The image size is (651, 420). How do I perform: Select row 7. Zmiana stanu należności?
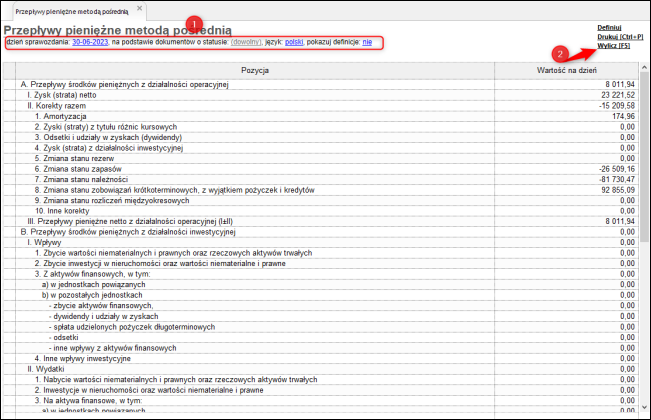321,179
